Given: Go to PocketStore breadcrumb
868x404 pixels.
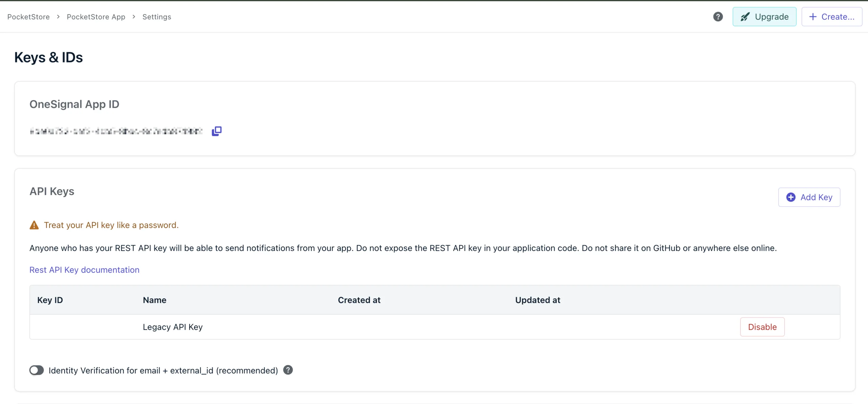Looking at the screenshot, I should click(x=28, y=17).
